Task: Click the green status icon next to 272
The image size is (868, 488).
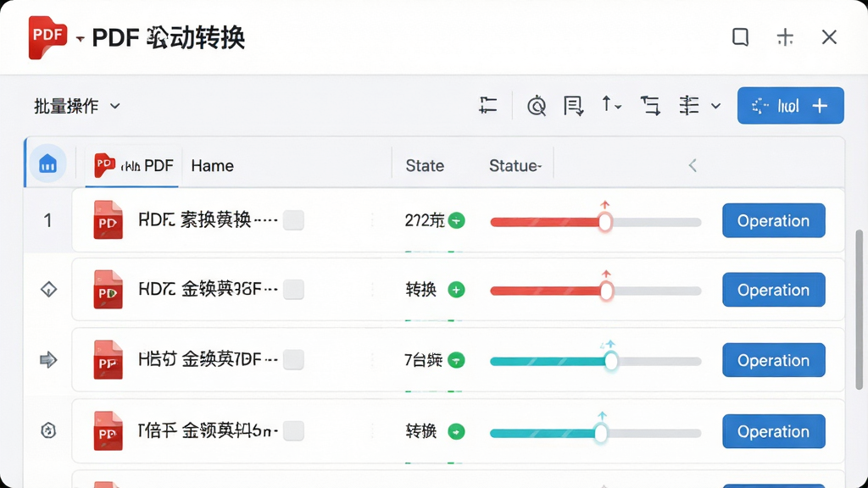Action: (456, 220)
